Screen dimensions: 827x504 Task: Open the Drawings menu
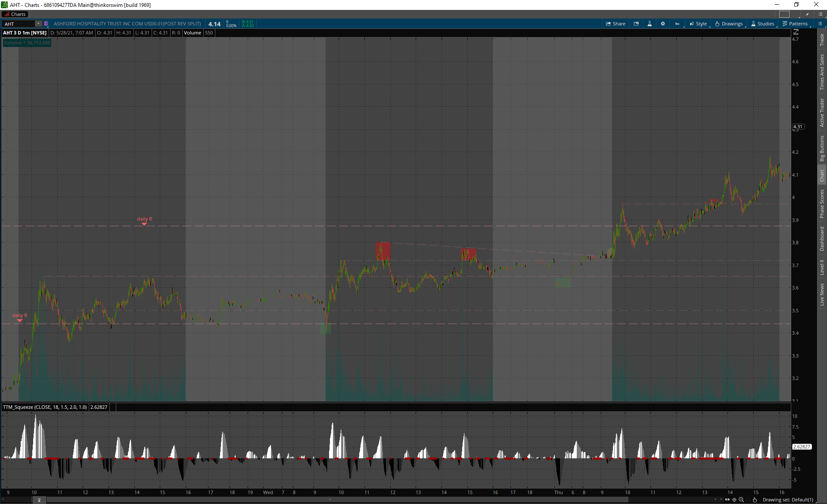729,24
